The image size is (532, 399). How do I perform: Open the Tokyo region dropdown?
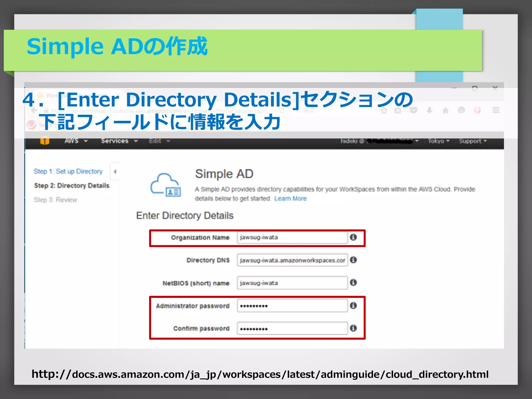(439, 141)
